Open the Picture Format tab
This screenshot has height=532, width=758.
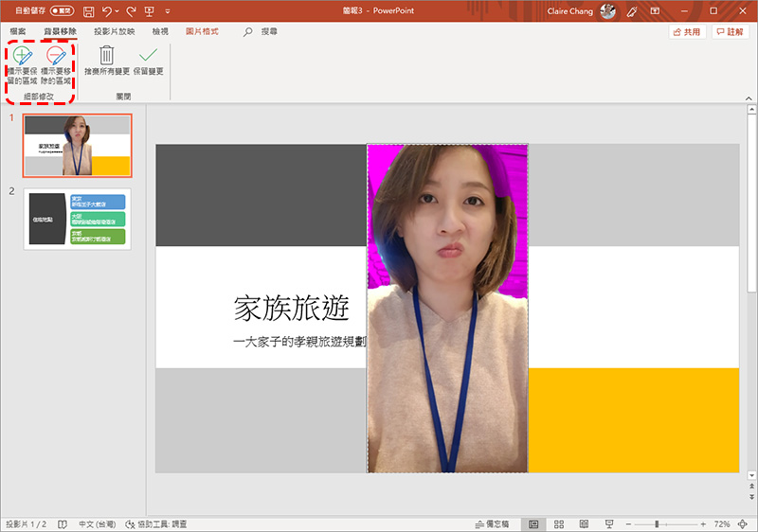(202, 31)
